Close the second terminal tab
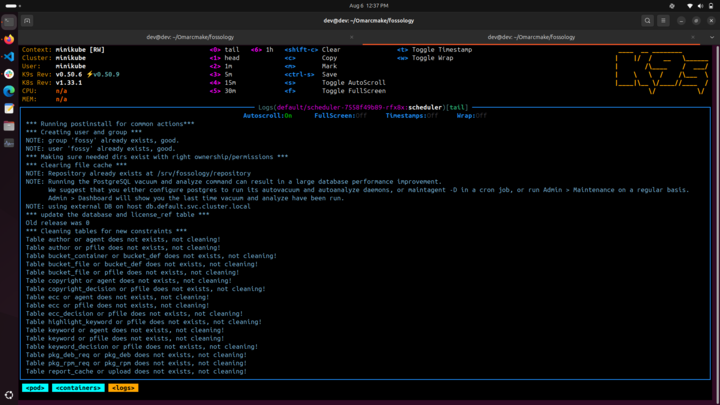This screenshot has width=720, height=405. 693,37
